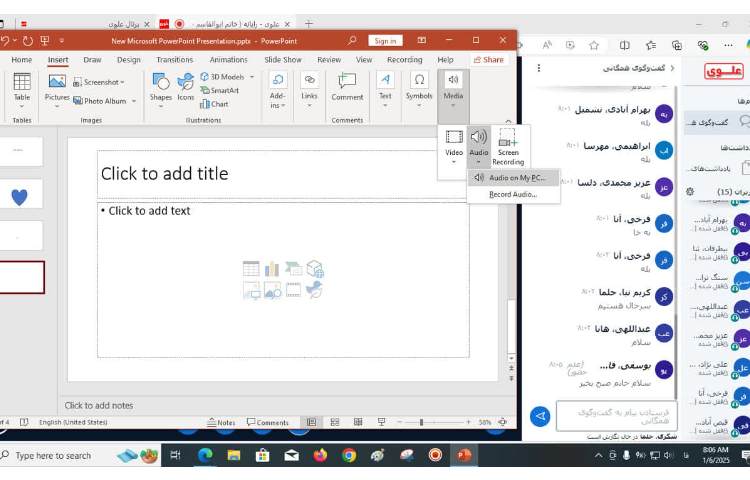The height and width of the screenshot is (480, 750).
Task: Insert Icons from the ribbon
Action: point(186,88)
